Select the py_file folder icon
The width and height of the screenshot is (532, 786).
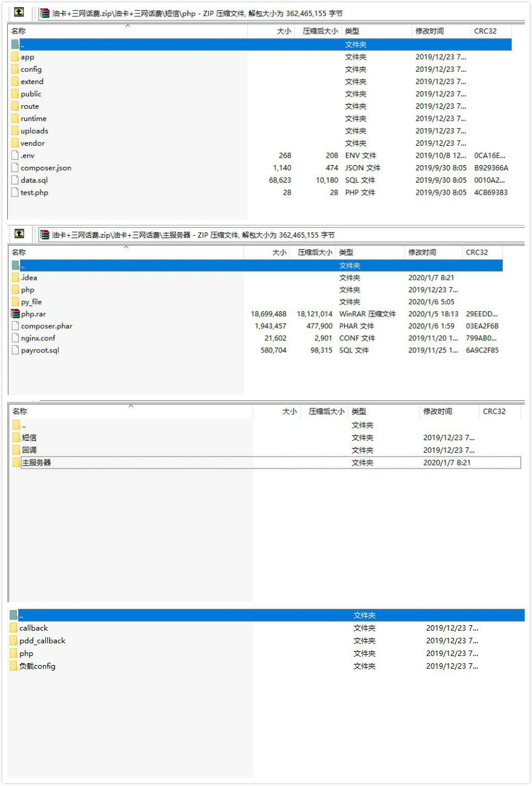tap(16, 302)
